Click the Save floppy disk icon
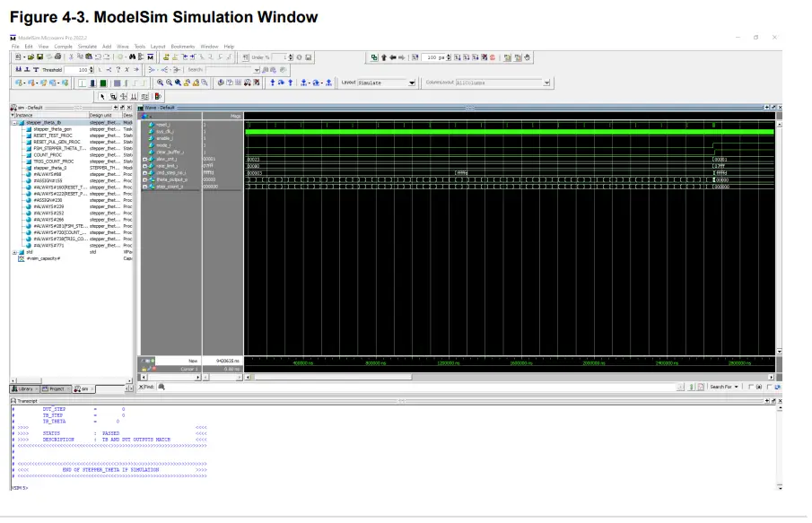Image resolution: width=812 pixels, height=523 pixels. coord(39,57)
